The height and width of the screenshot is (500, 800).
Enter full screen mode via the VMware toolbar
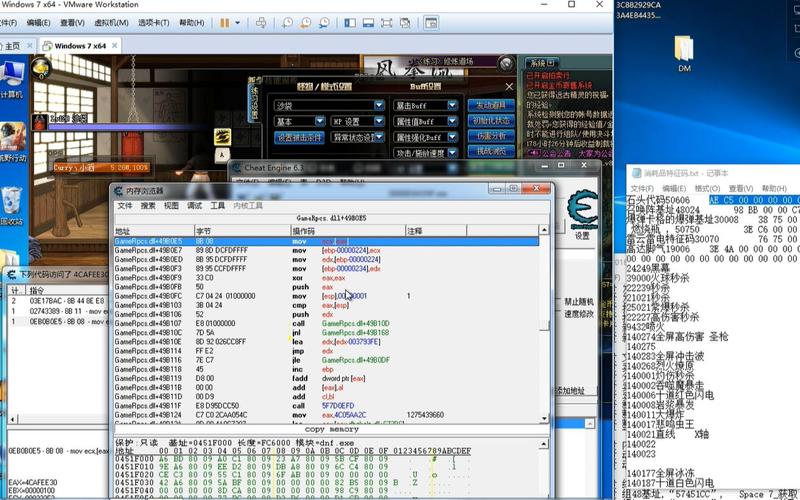[x=387, y=23]
